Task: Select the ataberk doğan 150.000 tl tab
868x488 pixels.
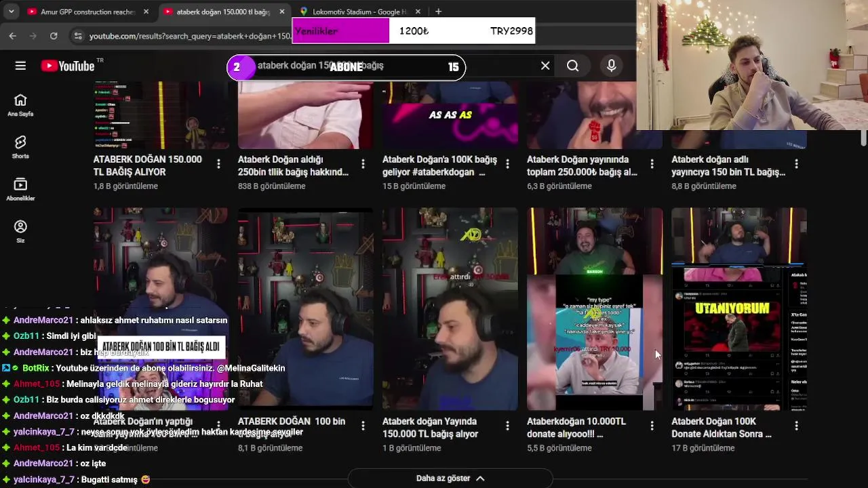Action: [x=223, y=12]
